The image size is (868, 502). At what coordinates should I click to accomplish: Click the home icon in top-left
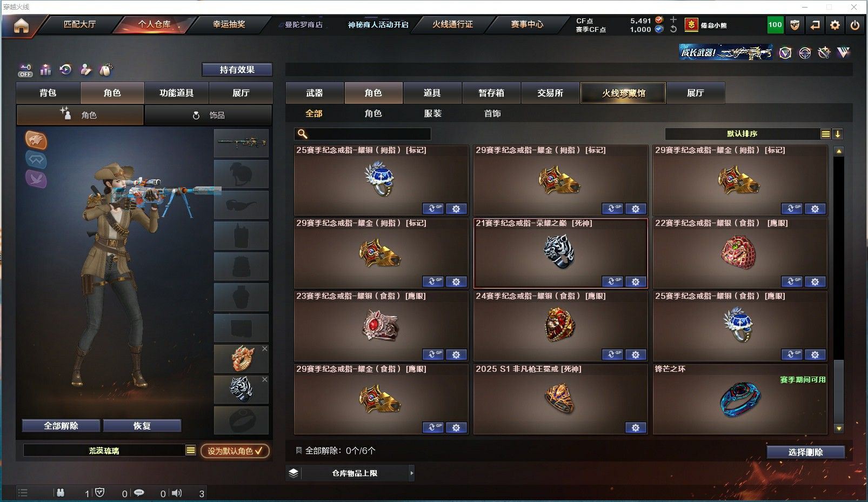click(x=21, y=25)
